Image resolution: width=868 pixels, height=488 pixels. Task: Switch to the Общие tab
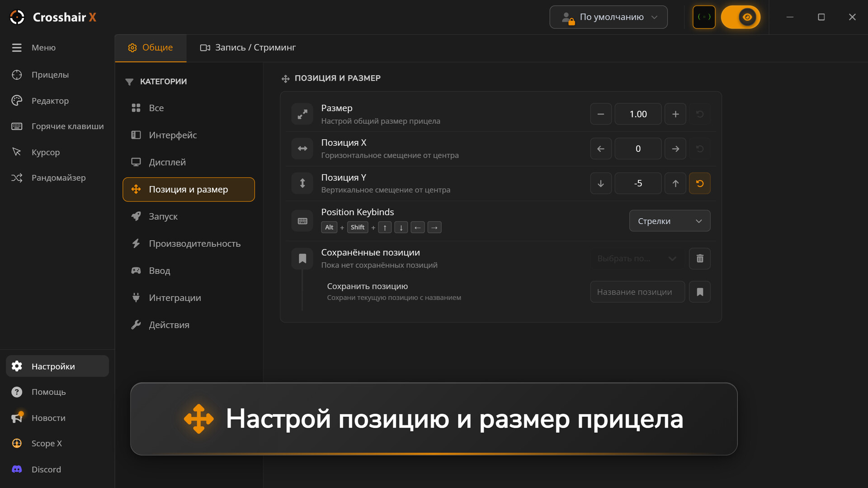[x=151, y=47]
